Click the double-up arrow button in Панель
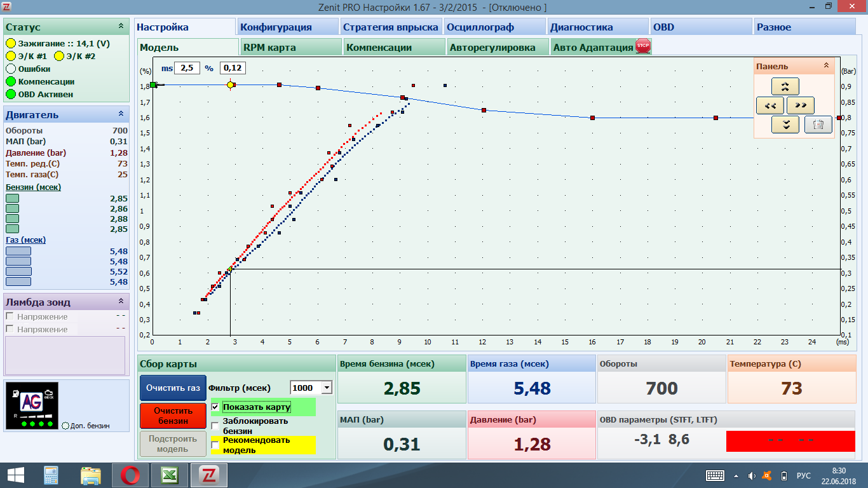 785,86
